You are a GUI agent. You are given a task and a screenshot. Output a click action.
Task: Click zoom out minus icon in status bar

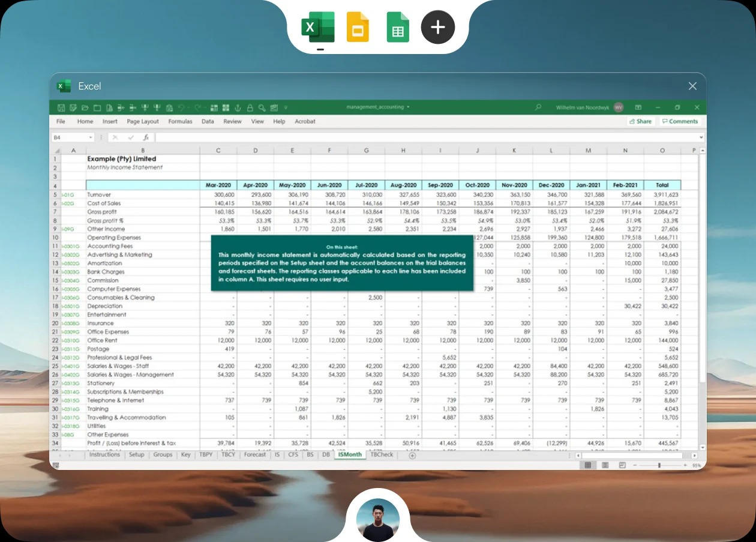[x=635, y=465]
